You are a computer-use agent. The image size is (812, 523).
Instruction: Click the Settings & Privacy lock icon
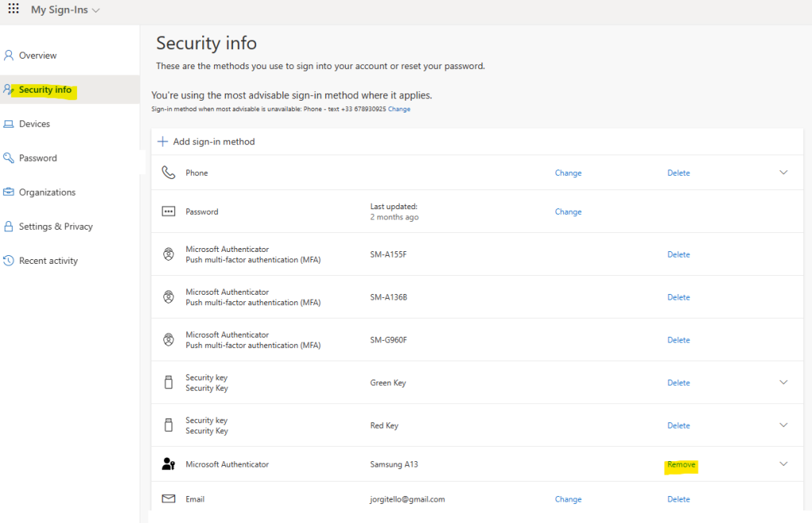tap(8, 226)
